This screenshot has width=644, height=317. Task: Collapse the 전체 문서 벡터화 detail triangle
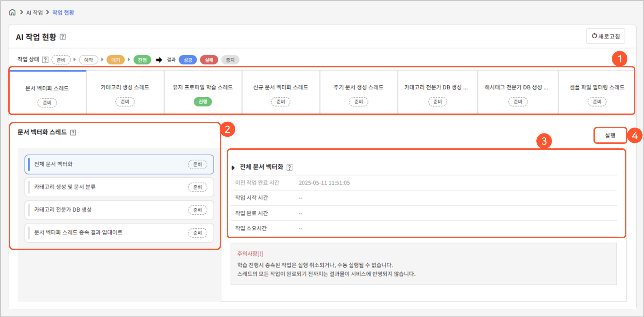(x=233, y=168)
